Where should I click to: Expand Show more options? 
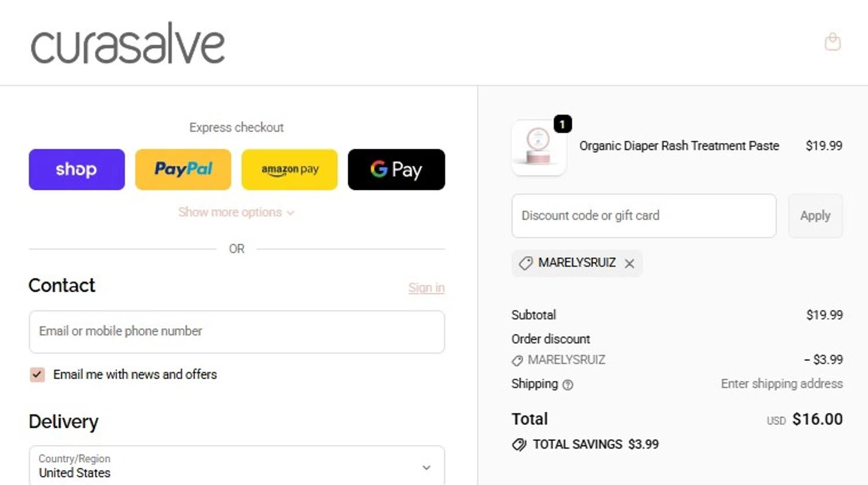pos(236,212)
